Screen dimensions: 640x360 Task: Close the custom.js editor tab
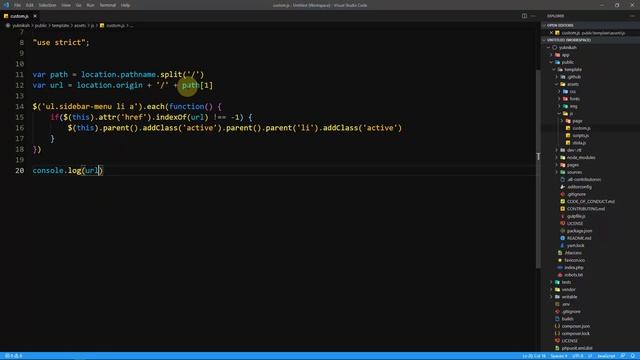[35, 16]
